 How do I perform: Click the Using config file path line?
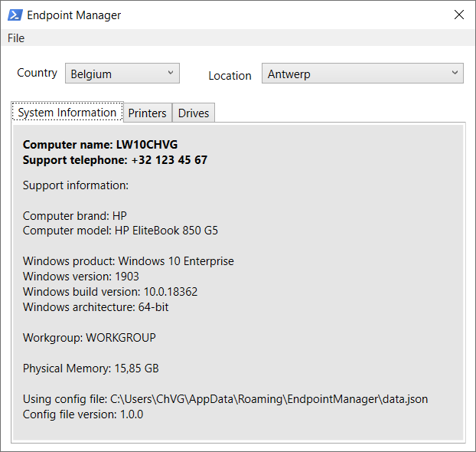point(225,399)
